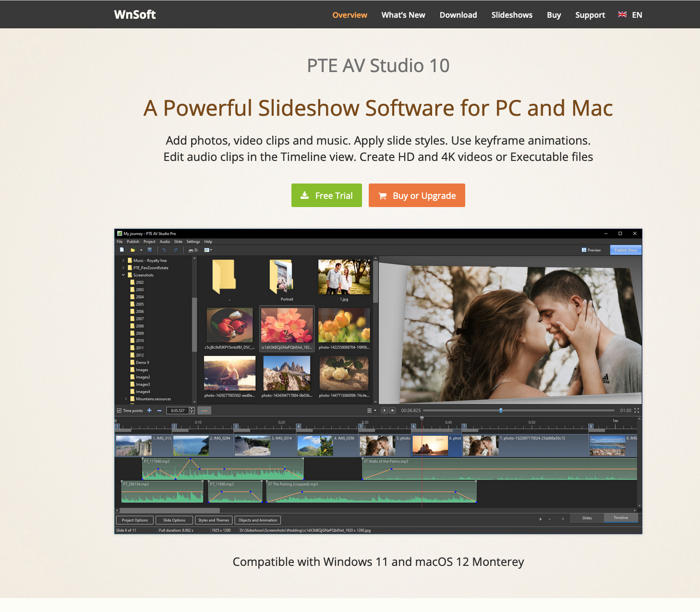Image resolution: width=700 pixels, height=612 pixels.
Task: Go to the Slideshows page in navigation
Action: coord(512,15)
